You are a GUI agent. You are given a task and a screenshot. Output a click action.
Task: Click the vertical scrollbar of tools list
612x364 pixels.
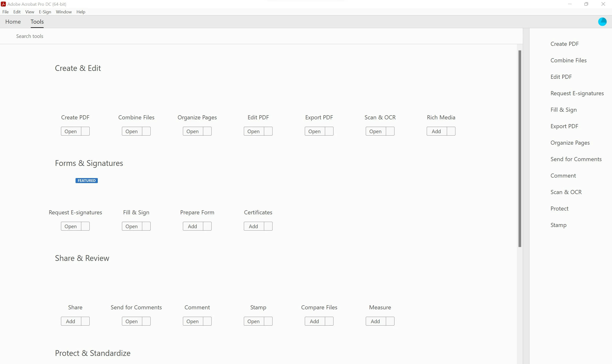520,148
